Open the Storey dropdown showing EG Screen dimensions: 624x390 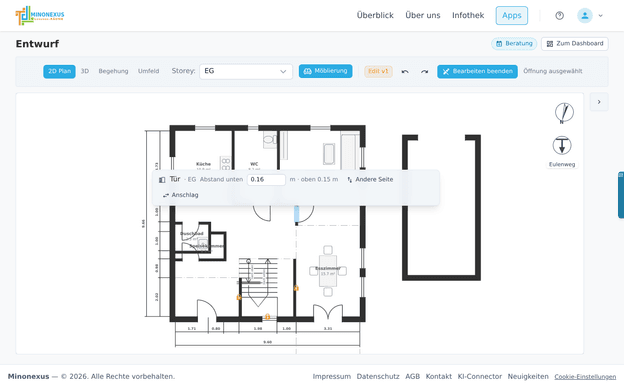[x=246, y=72]
